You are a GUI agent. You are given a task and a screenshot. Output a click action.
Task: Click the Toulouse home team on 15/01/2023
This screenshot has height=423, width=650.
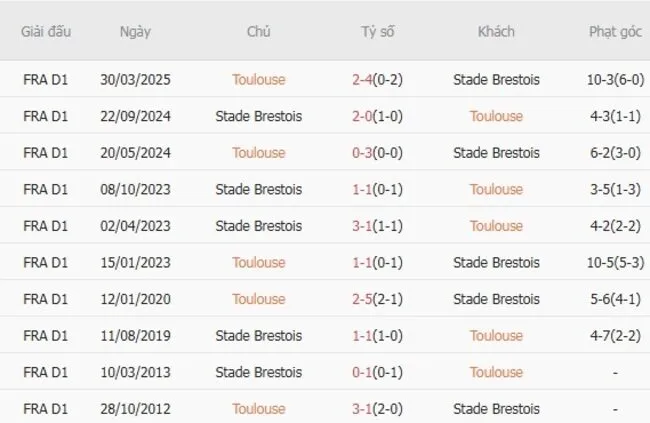pos(258,262)
